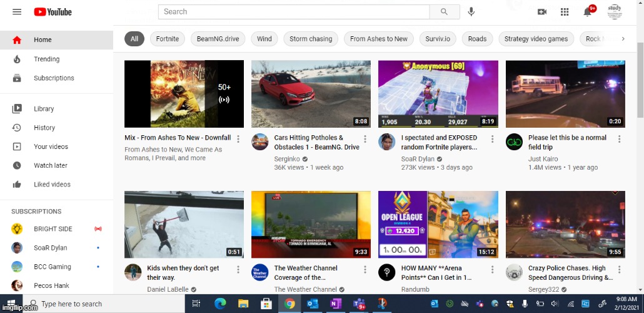The height and width of the screenshot is (313, 644).
Task: Play the snow shovel thumbnail
Action: point(184,224)
